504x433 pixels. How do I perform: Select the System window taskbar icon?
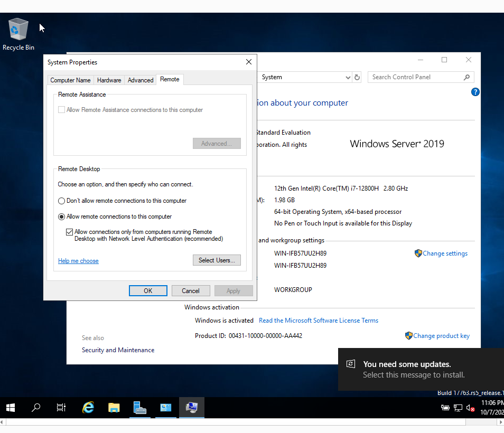(192, 408)
